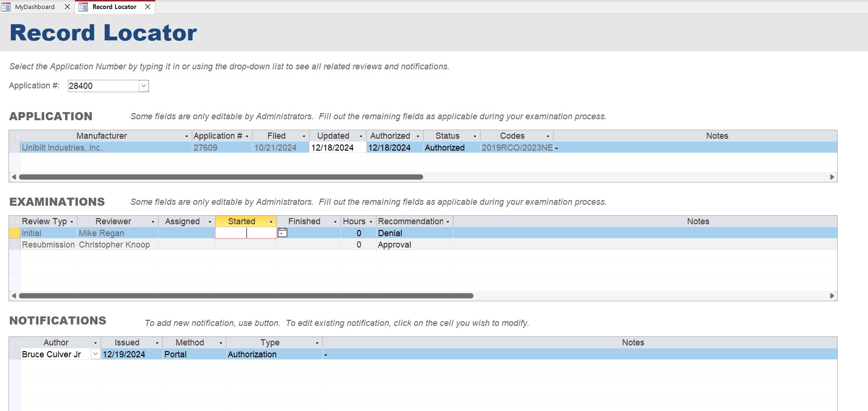Open the Codes column filter arrow

[548, 136]
